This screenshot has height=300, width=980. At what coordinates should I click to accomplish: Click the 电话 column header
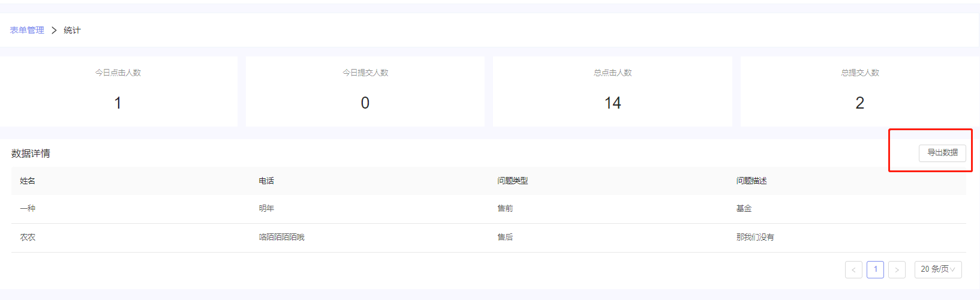point(266,181)
